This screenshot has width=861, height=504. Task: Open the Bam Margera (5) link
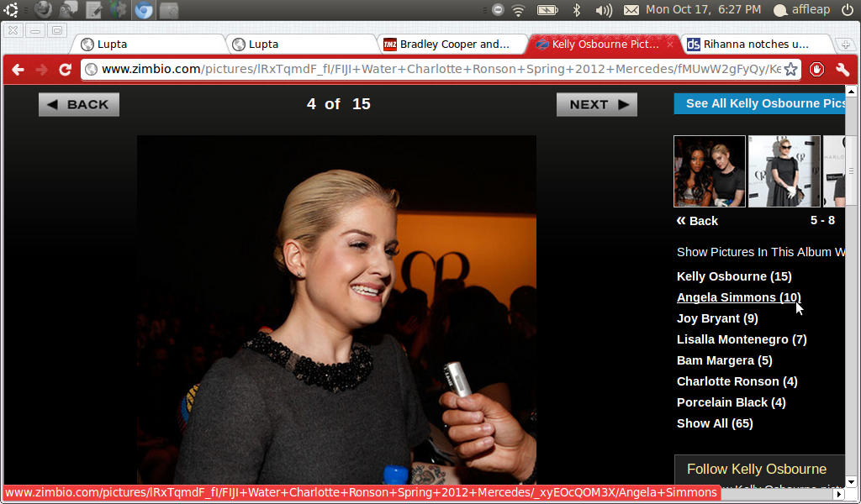(x=724, y=360)
